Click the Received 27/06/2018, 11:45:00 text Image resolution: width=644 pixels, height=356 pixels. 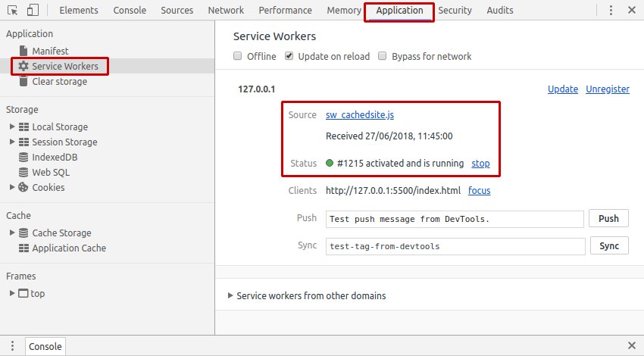389,136
